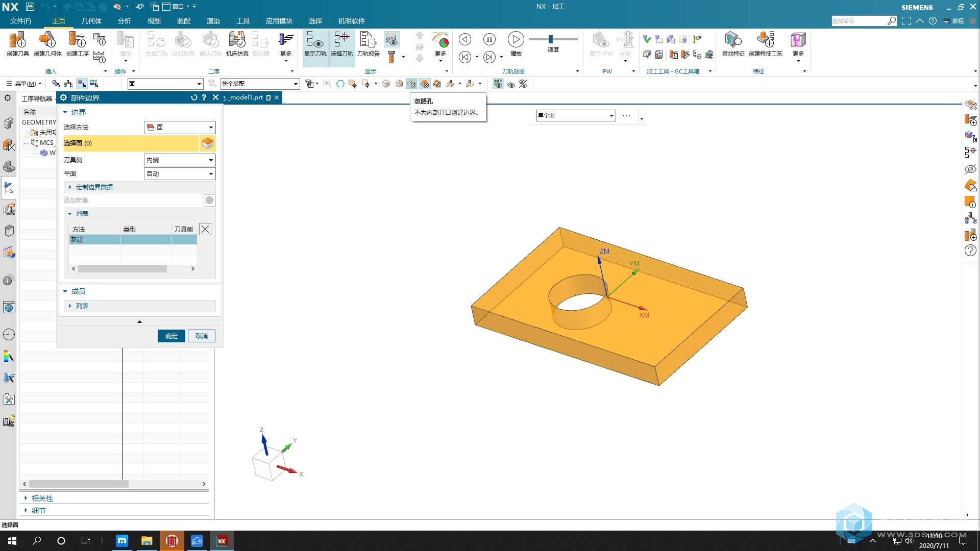Click the NX taskbar icon
This screenshot has height=551, width=980.
pos(222,541)
